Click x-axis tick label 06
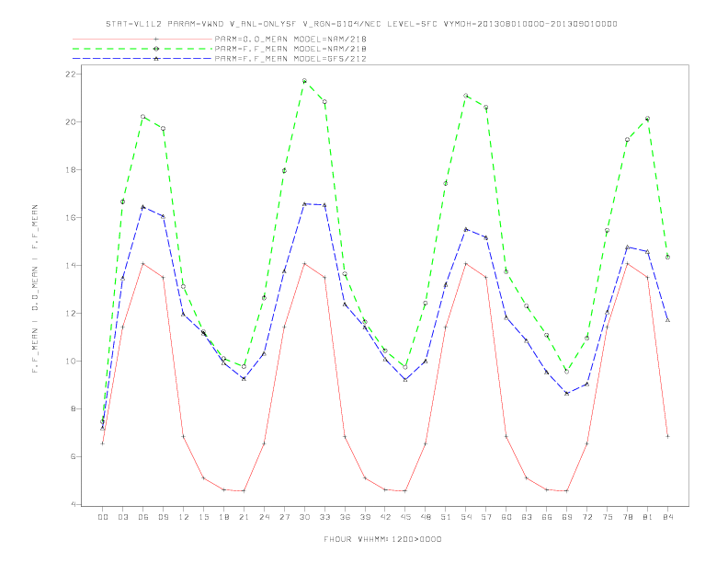The width and height of the screenshot is (728, 563). (x=143, y=517)
